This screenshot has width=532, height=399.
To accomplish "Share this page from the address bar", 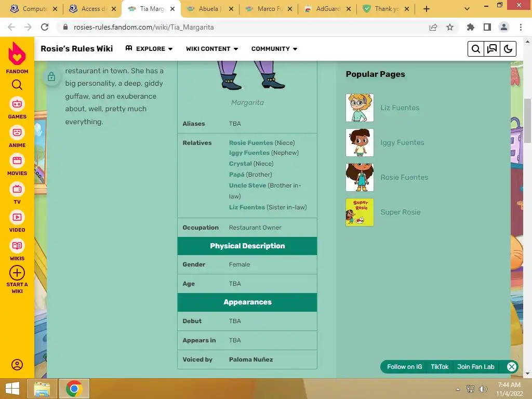I will click(x=433, y=27).
